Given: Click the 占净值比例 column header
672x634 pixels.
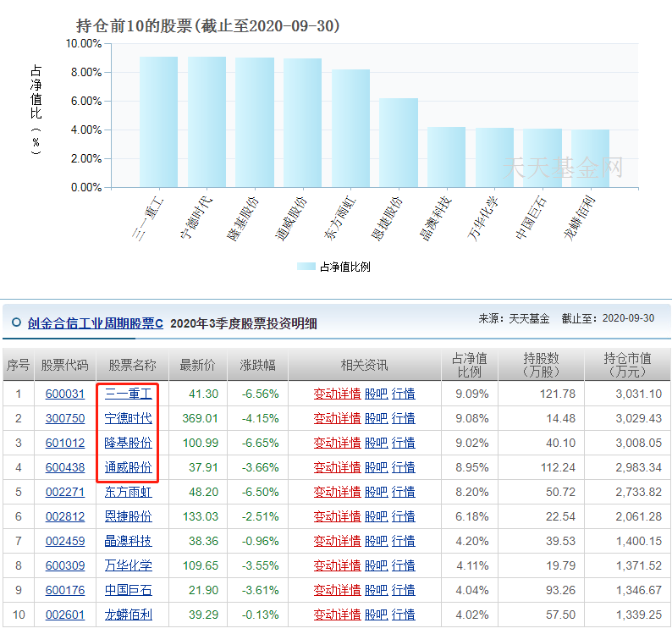Looking at the screenshot, I should pos(469,365).
